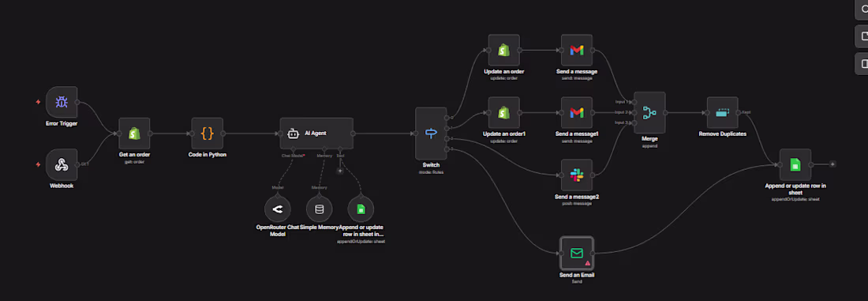Viewport: 868px width, 301px height.
Task: Add a node after Append or update row
Action: click(832, 164)
